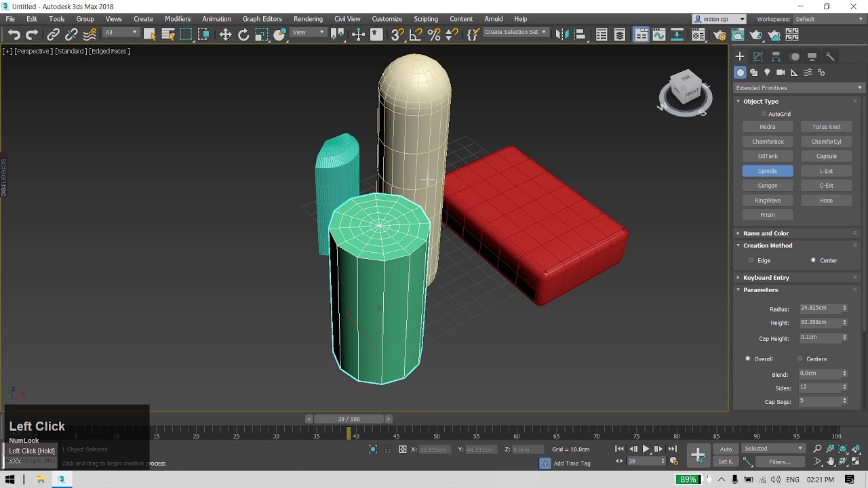Select the Shapes category icon
868x488 pixels.
point(753,73)
